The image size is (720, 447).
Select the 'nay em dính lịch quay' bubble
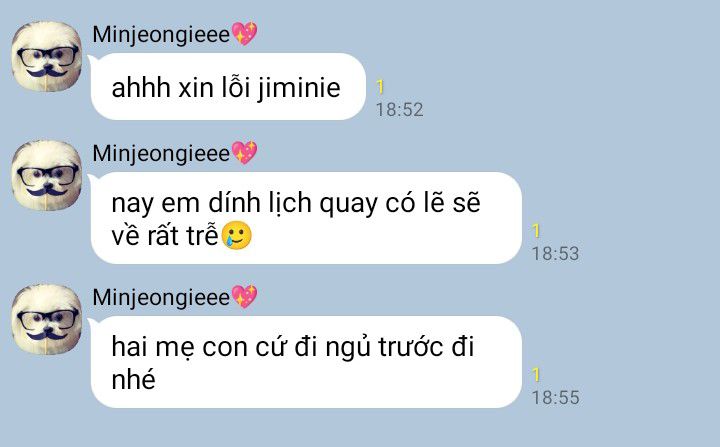pyautogui.click(x=306, y=218)
